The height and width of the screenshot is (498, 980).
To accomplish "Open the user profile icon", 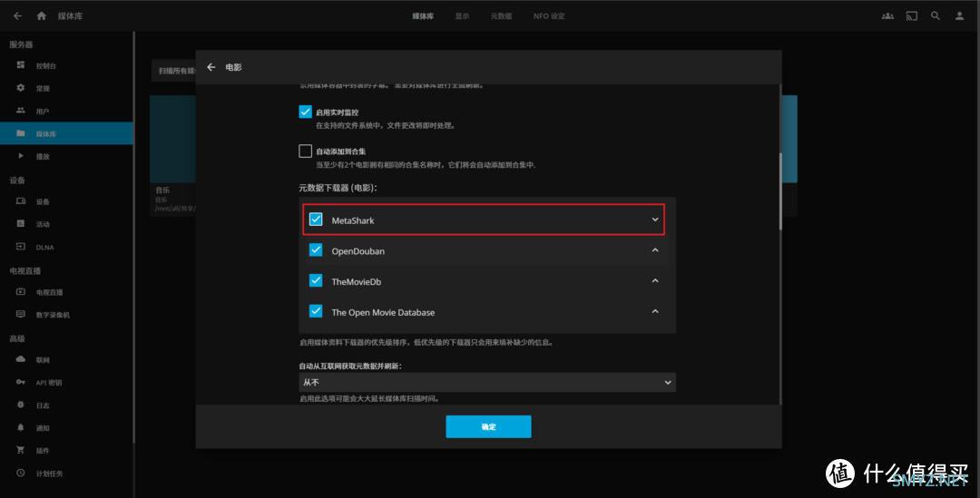I will 959,16.
